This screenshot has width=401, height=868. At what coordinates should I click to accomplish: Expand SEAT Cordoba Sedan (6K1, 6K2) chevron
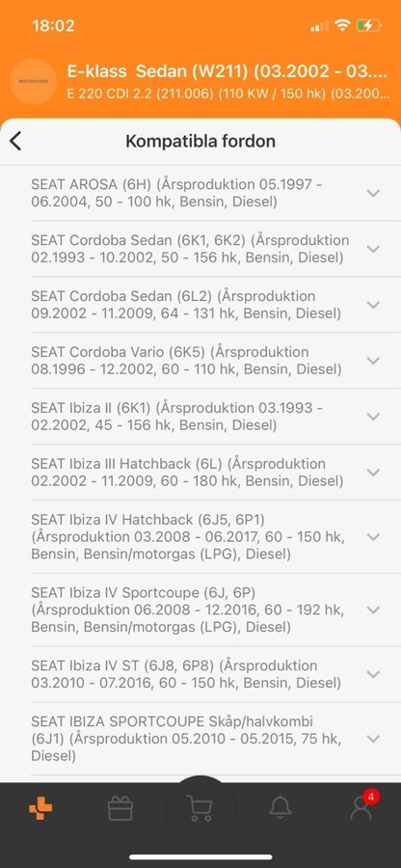coord(373,249)
